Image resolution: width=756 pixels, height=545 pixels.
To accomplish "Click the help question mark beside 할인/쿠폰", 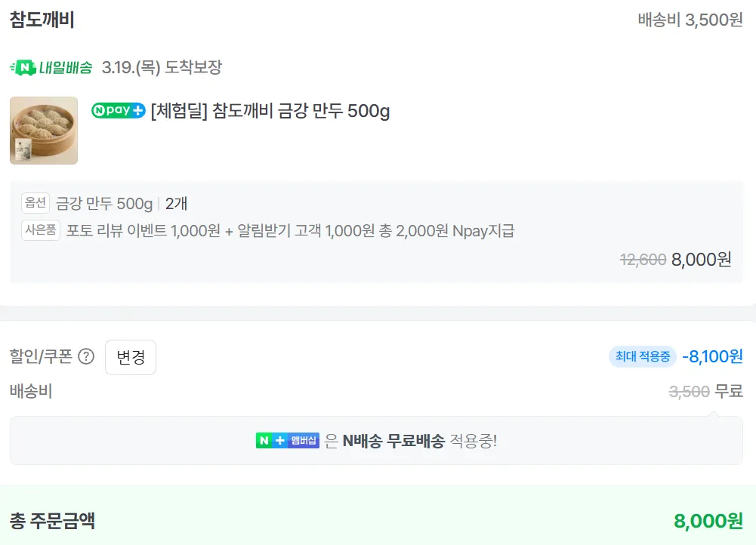I will [x=86, y=357].
